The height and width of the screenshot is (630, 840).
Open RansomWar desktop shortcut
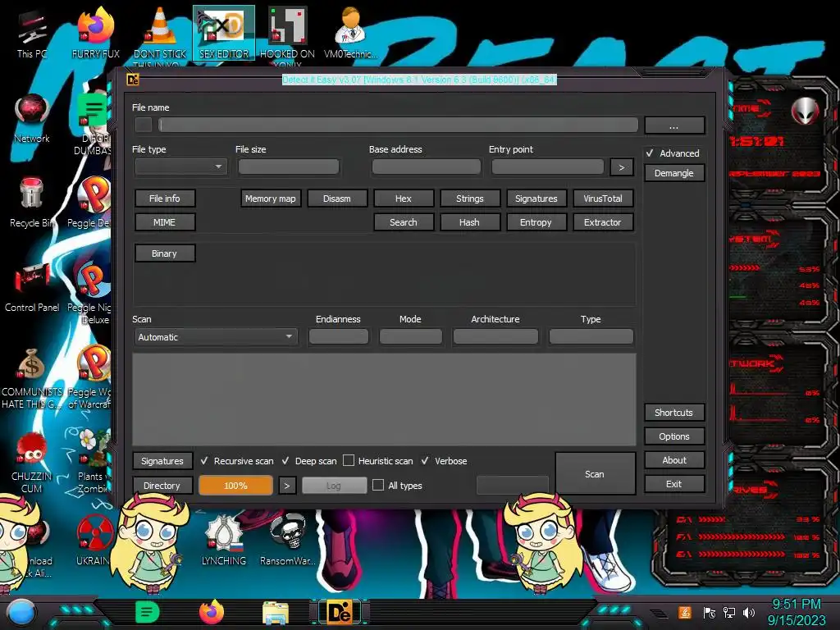(287, 540)
